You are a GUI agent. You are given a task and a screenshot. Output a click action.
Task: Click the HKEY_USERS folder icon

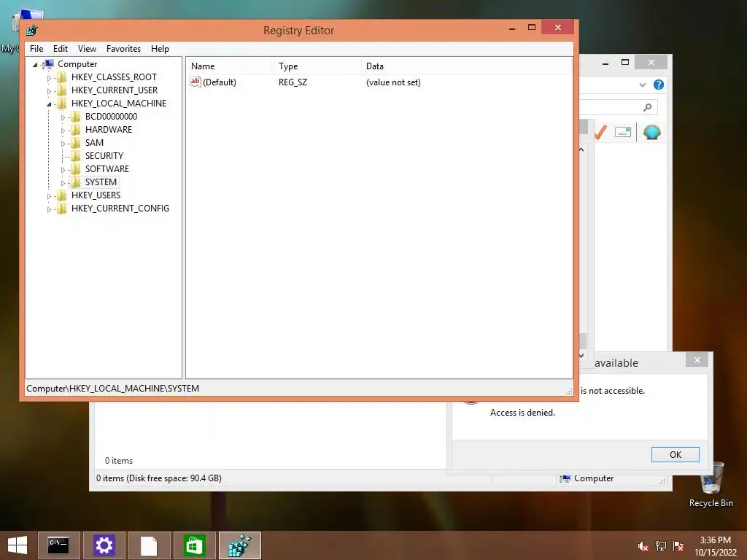click(x=61, y=195)
